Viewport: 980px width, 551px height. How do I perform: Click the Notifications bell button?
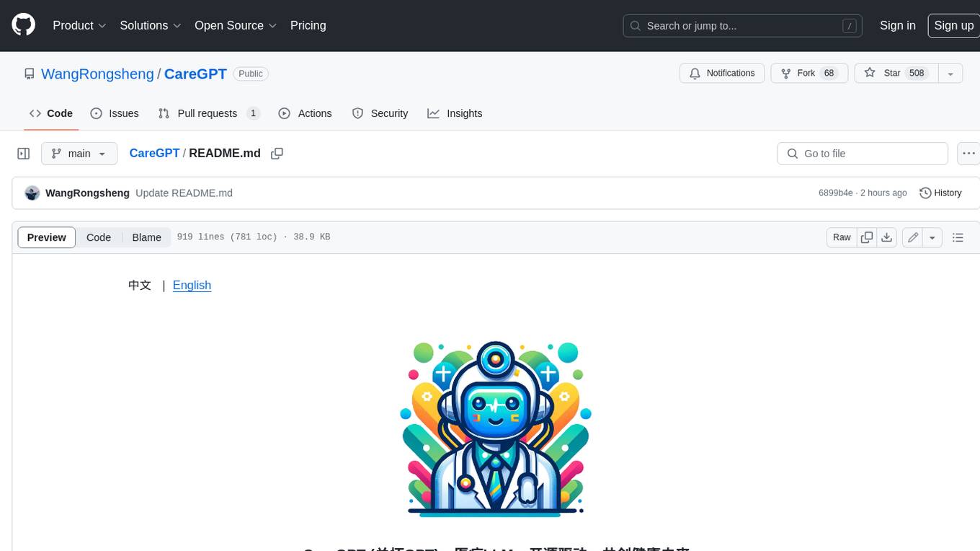point(722,74)
